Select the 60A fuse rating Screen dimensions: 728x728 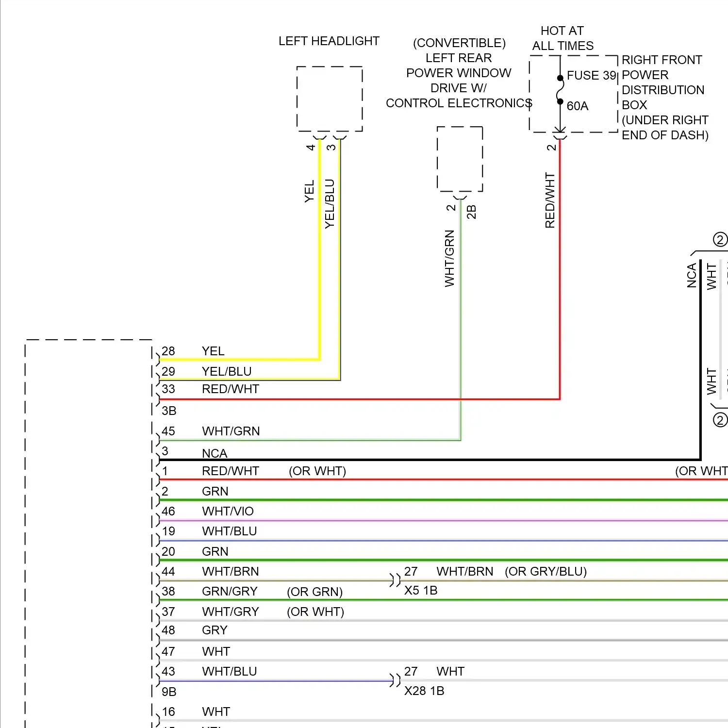577,106
